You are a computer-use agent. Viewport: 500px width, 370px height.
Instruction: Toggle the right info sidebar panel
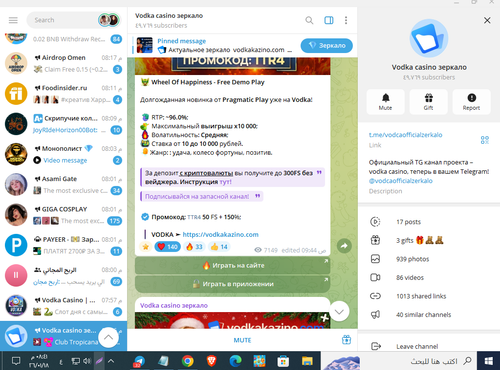[x=329, y=20]
